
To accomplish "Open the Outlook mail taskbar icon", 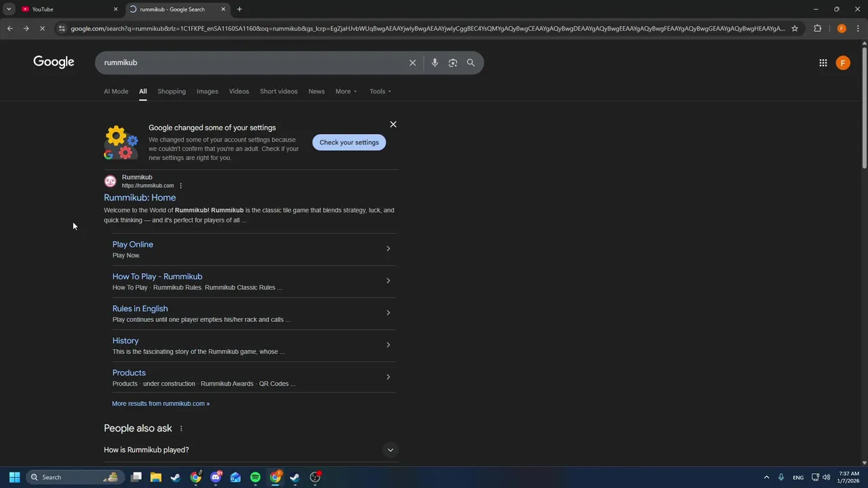I will tap(235, 477).
